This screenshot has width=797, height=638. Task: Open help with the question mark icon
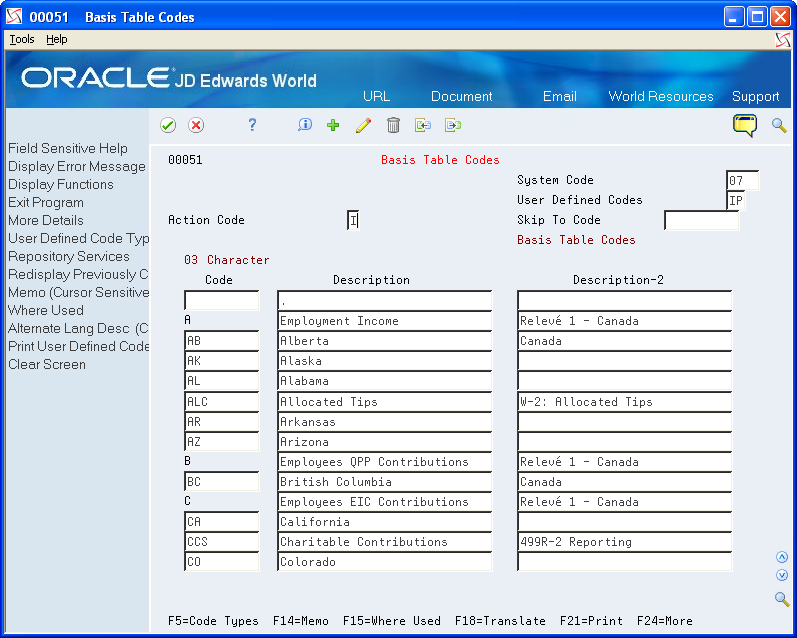(x=252, y=125)
